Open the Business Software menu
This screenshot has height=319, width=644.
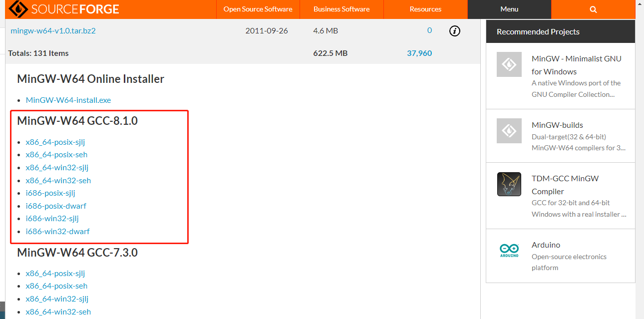pos(341,9)
